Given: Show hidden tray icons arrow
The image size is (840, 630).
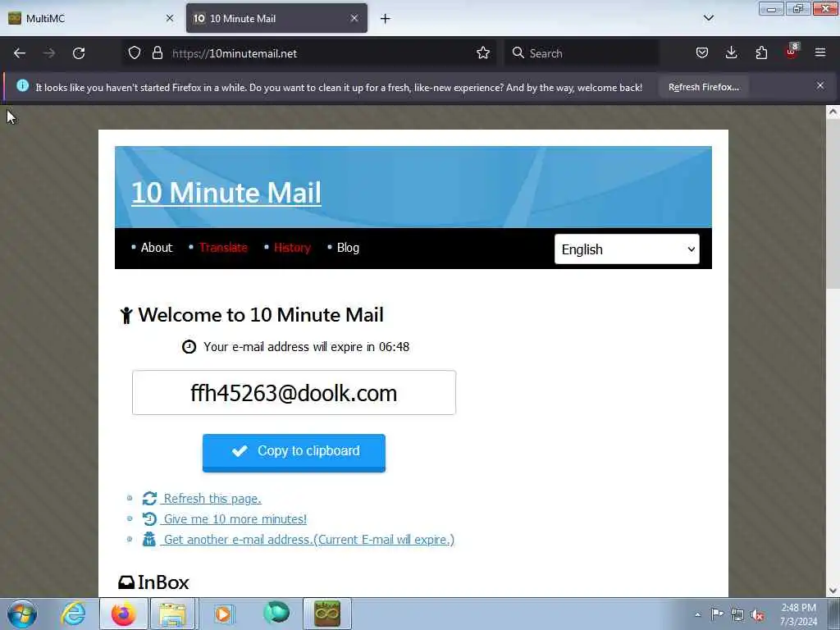Looking at the screenshot, I should [x=697, y=615].
